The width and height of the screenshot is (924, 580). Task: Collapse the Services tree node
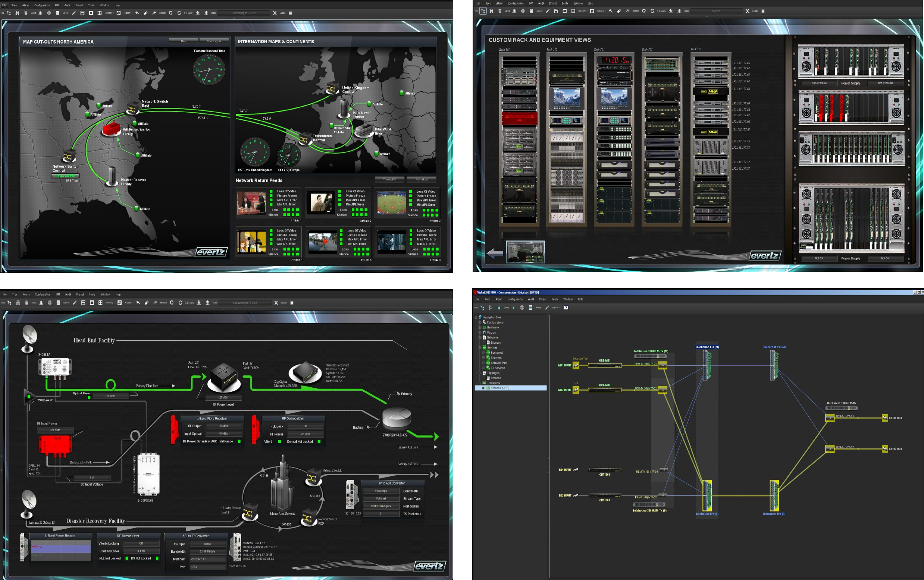(x=480, y=348)
